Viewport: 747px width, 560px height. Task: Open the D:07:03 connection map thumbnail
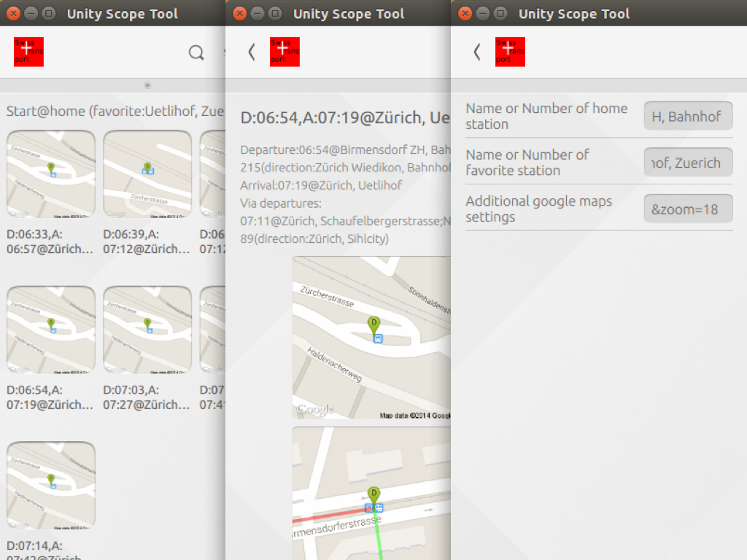point(147,330)
